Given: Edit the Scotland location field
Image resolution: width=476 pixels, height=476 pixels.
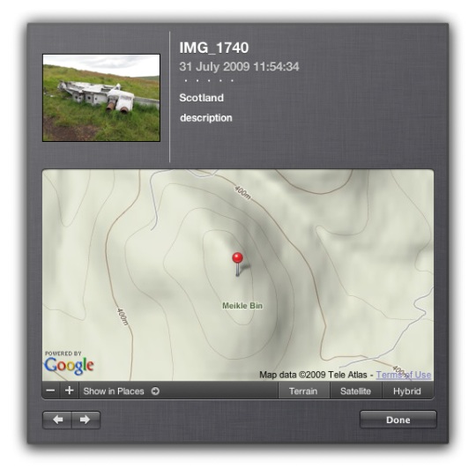Looking at the screenshot, I should (201, 98).
